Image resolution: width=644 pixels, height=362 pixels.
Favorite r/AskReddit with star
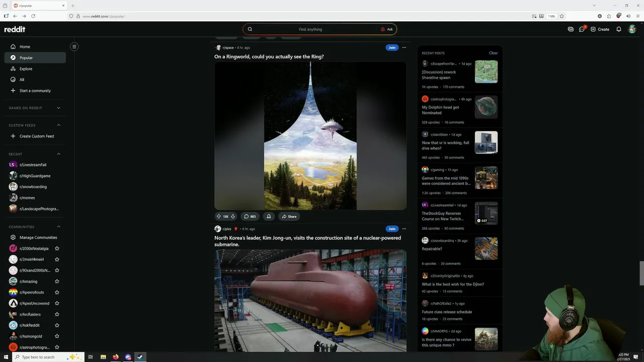click(57, 325)
